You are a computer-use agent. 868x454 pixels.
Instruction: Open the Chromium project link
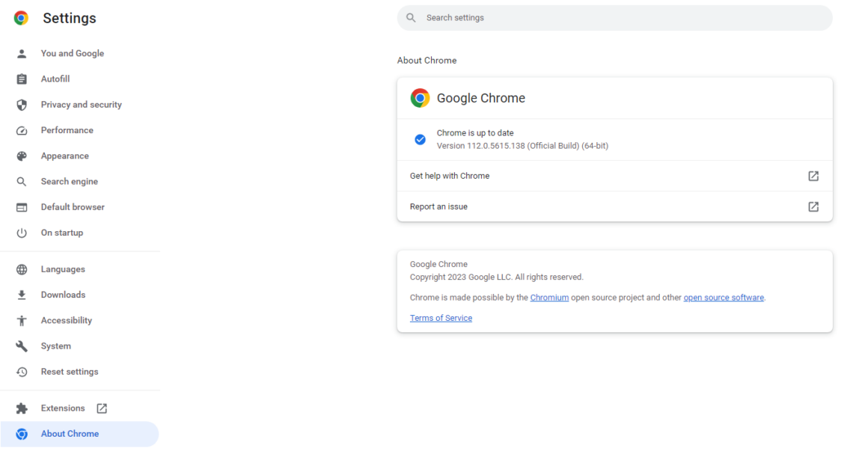tap(549, 298)
